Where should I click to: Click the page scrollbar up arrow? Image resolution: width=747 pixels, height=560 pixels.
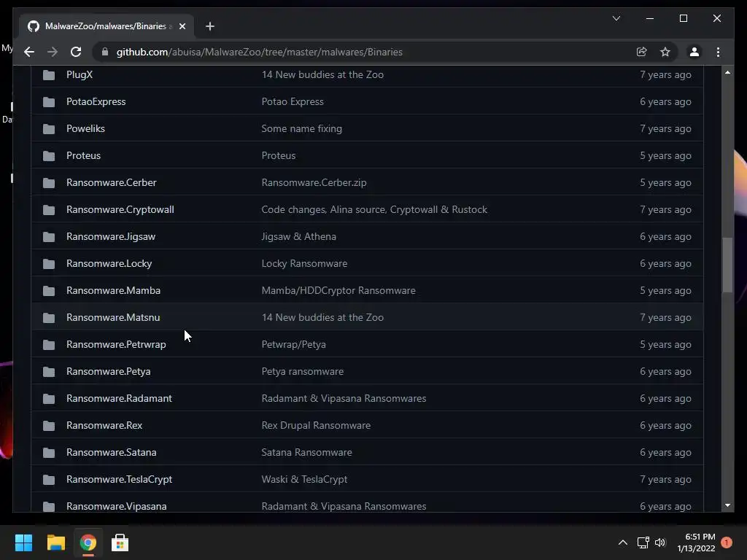(x=727, y=72)
